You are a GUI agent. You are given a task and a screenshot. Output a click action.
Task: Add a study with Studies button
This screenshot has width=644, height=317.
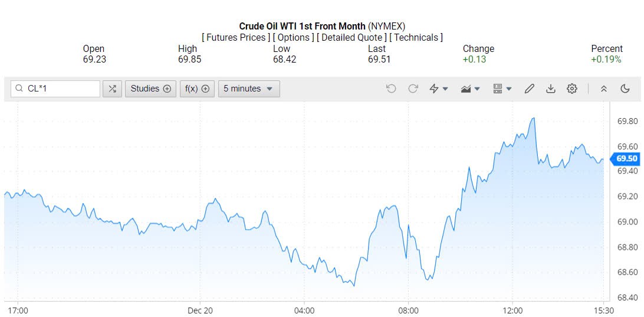pyautogui.click(x=150, y=89)
